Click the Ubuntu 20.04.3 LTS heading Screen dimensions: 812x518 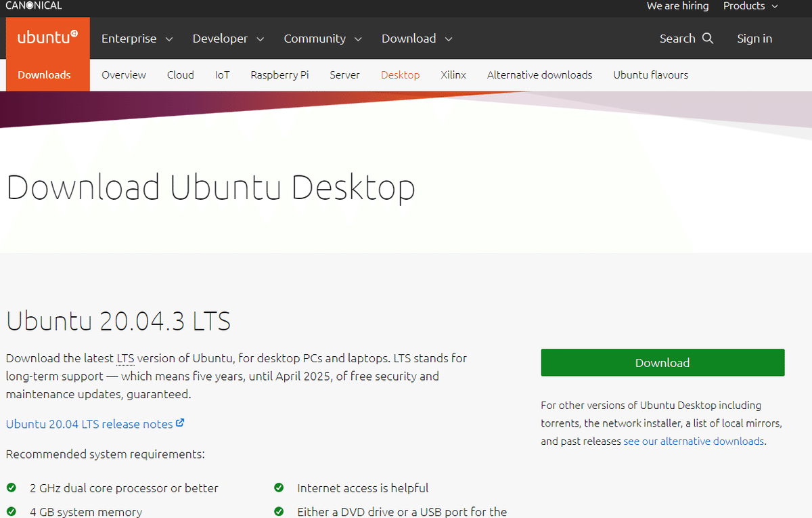(x=118, y=321)
